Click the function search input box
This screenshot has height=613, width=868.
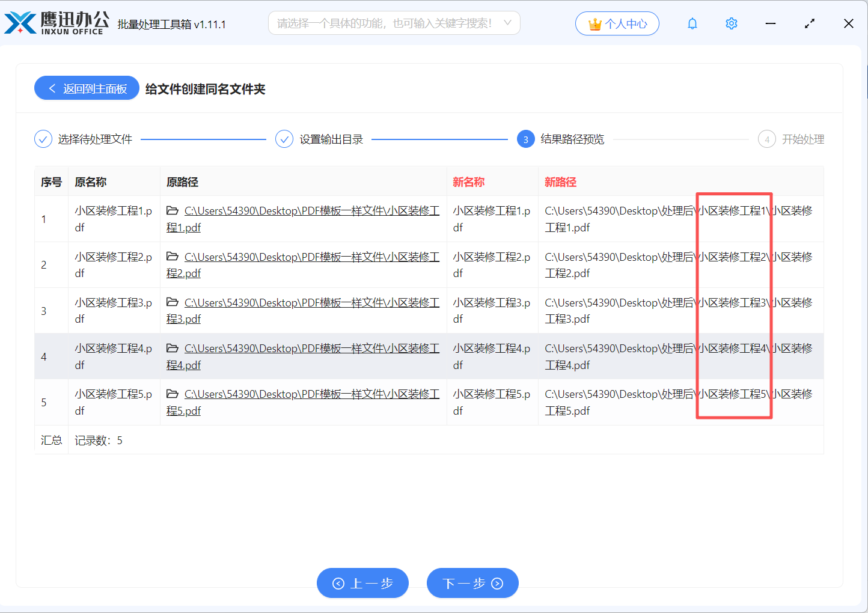pos(385,23)
